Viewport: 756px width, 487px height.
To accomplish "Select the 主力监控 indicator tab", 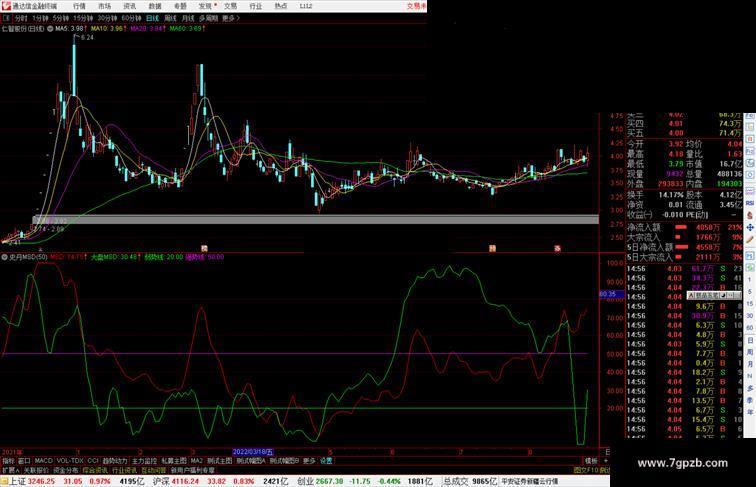I will coord(144,461).
